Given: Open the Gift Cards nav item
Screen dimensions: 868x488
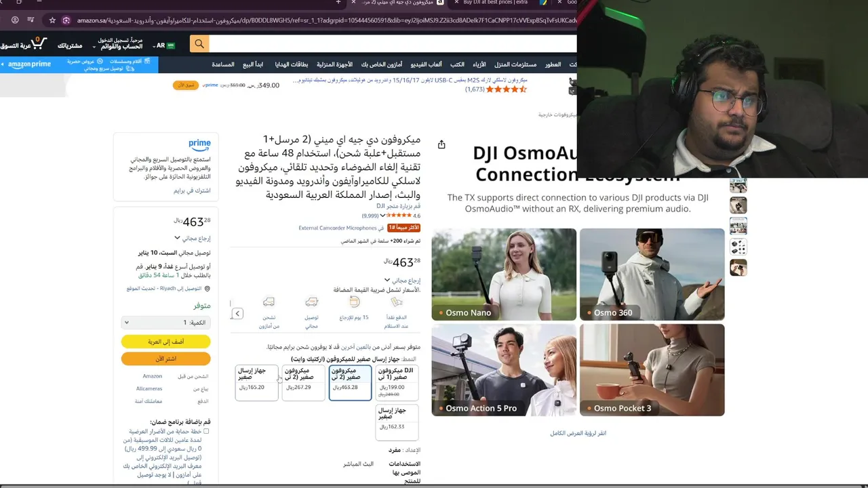Looking at the screenshot, I should 292,64.
